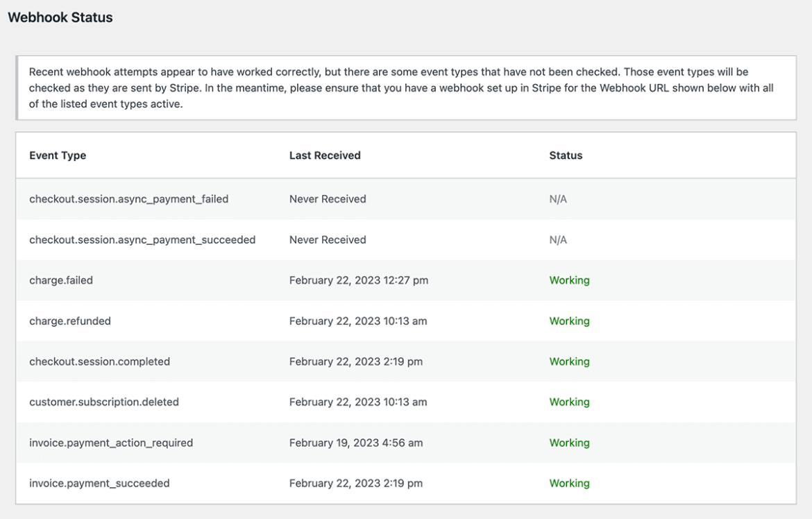The height and width of the screenshot is (519, 812).
Task: Click the Working status for charge.refunded
Action: pos(569,321)
